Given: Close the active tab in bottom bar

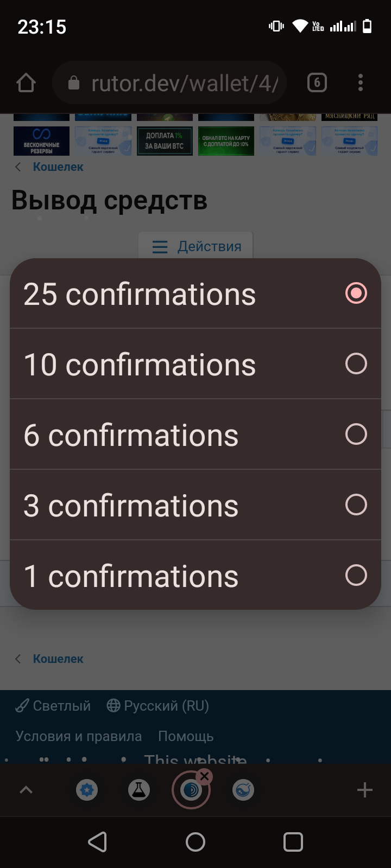Looking at the screenshot, I should tap(204, 777).
